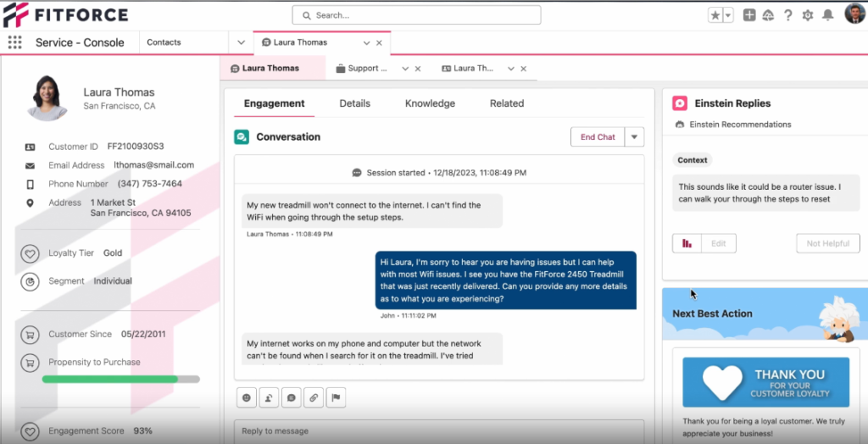
Task: Select the Laura Thomas chat subtab
Action: pyautogui.click(x=272, y=69)
